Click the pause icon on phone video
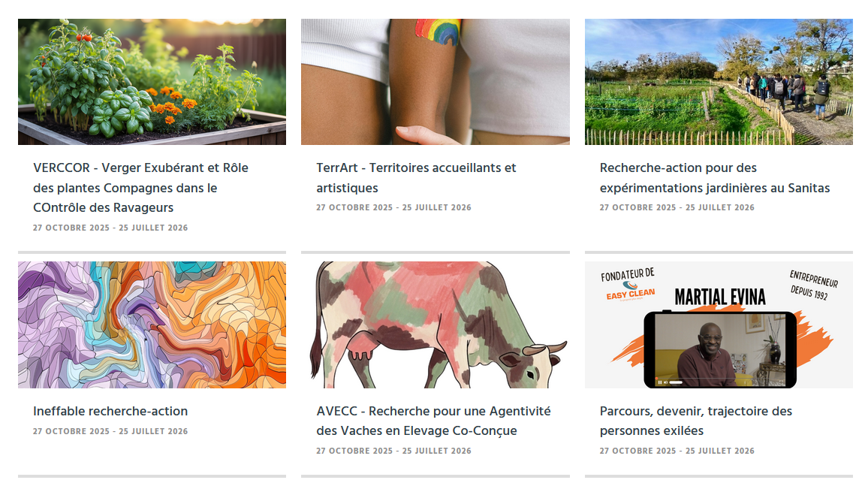The image size is (868, 480). pos(660,382)
